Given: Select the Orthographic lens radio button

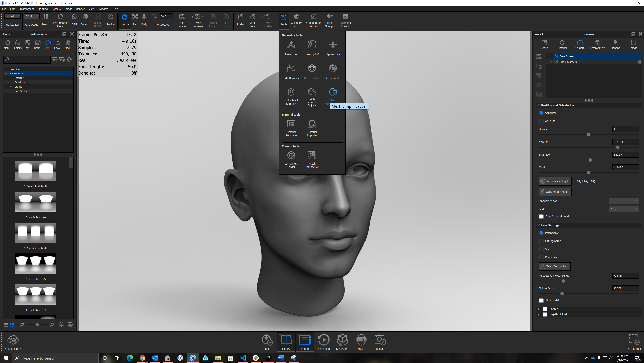Looking at the screenshot, I should pos(541,241).
